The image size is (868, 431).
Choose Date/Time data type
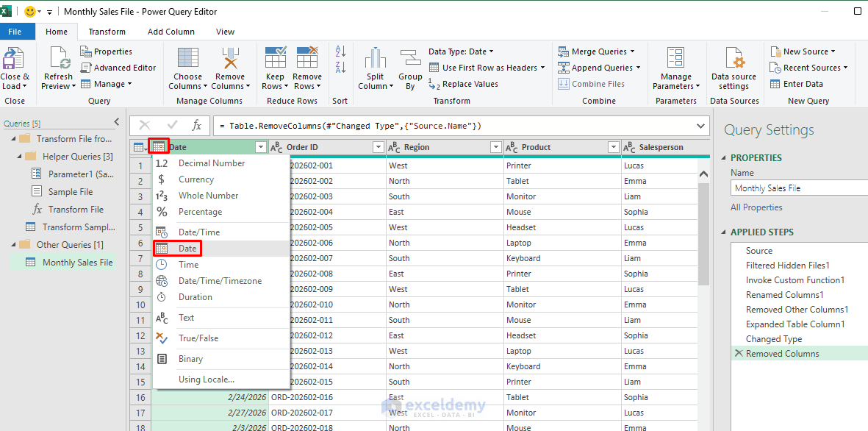tap(221, 232)
